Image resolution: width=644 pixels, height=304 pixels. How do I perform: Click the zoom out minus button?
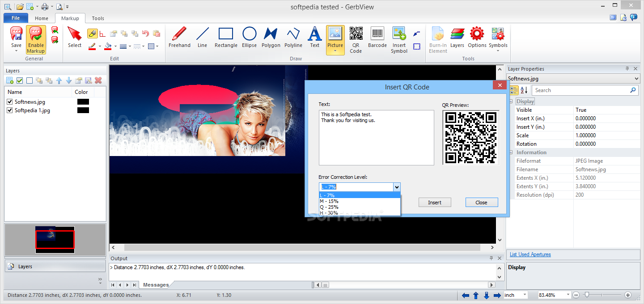click(x=576, y=295)
